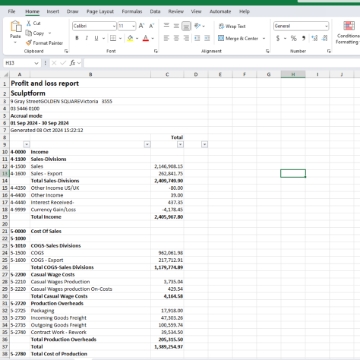Viewport: 360px width, 360px height.
Task: Click the Borders icon
Action: (113, 38)
